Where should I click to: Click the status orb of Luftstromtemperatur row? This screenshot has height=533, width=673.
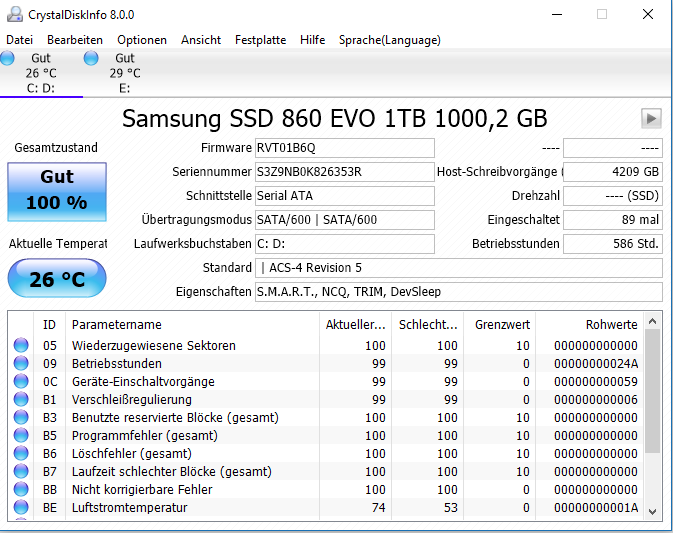[21, 507]
